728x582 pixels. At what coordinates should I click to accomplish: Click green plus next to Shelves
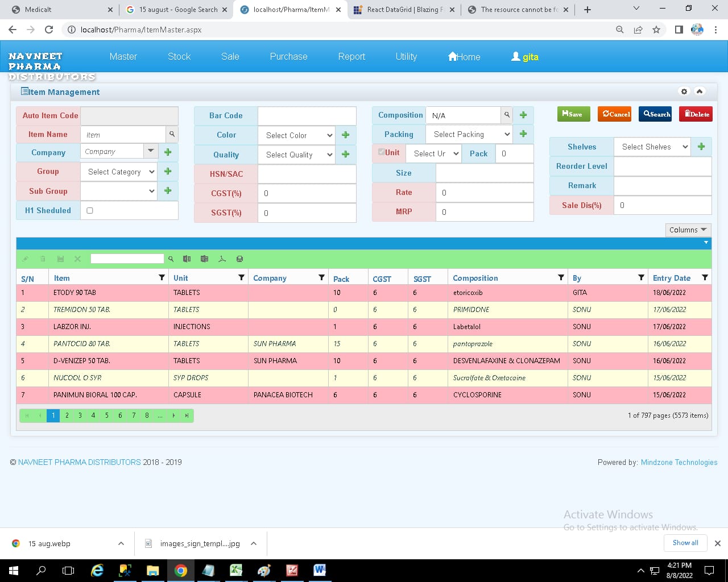point(701,147)
